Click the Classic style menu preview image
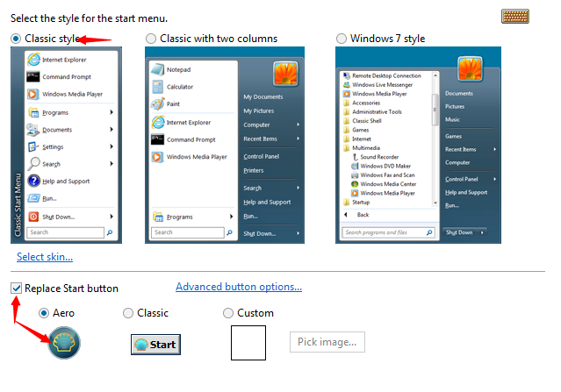Screen dimensions: 561x392 click(x=64, y=145)
